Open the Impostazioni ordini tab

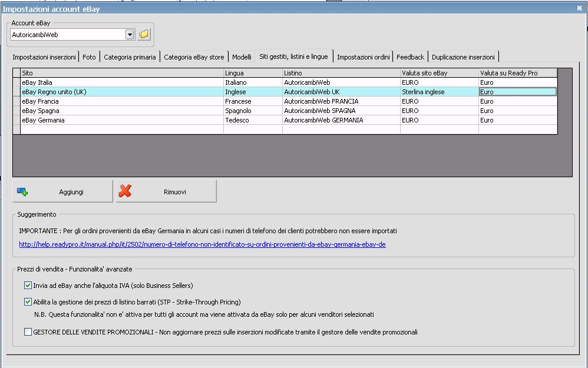[363, 57]
